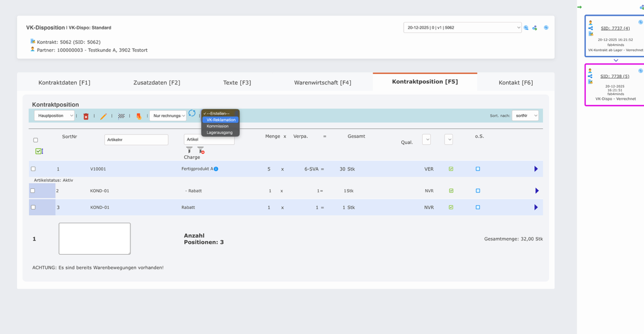Click the checkered flag toolbar icon

121,116
